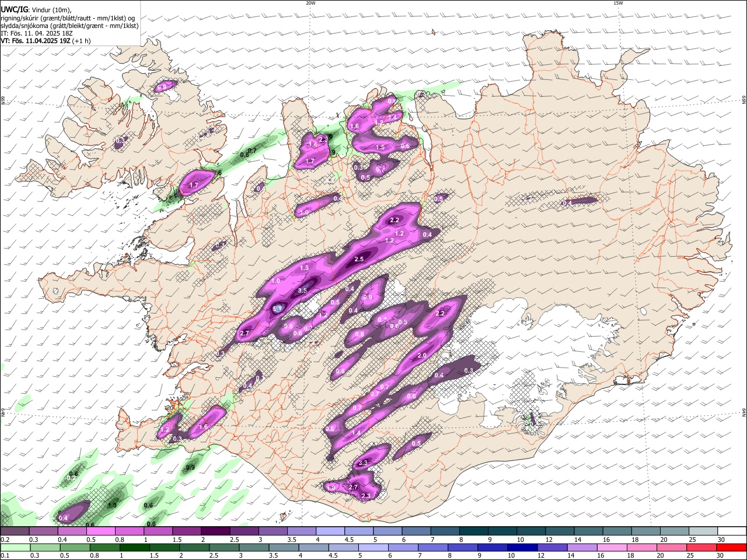Viewport: 747px width, 560px height.
Task: Click the 'VT: Fös. 11.04.2025 19Z (+1 h)' line
Action: point(46,41)
